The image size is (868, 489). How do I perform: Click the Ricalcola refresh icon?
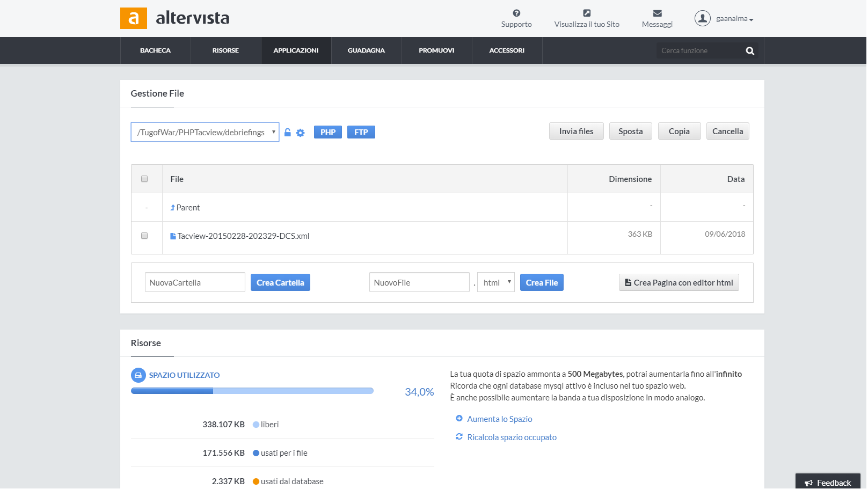459,437
